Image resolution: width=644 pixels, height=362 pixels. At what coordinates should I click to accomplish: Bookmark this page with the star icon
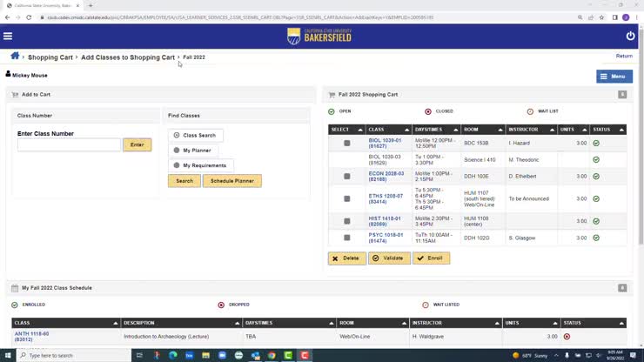(x=601, y=17)
